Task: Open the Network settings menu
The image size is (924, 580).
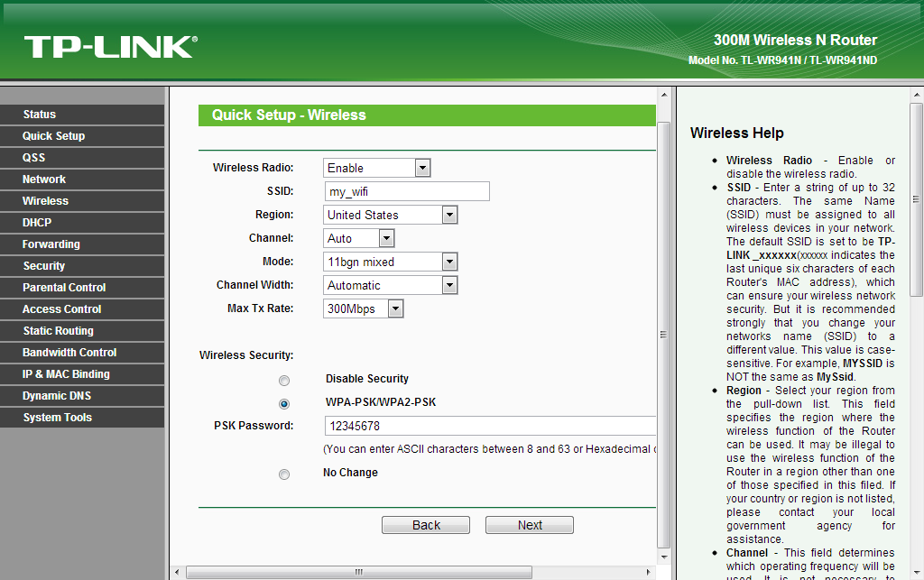Action: click(82, 180)
